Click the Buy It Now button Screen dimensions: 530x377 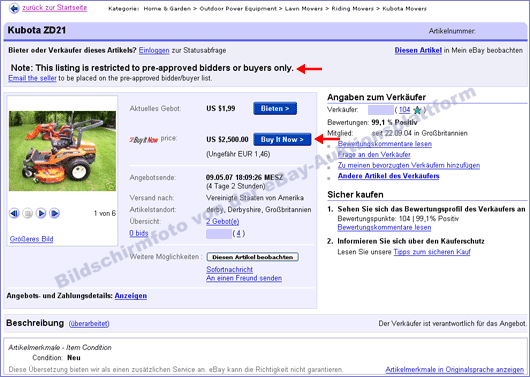click(x=282, y=139)
